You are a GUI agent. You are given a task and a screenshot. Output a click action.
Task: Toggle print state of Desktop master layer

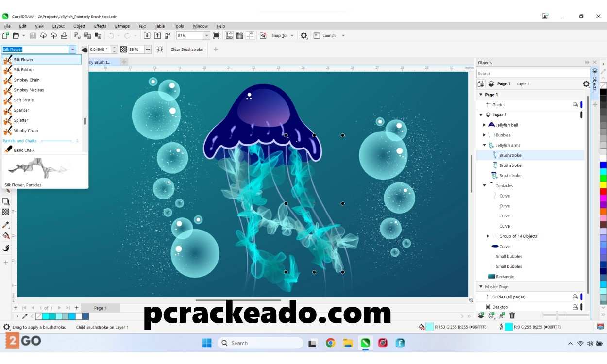pos(575,307)
